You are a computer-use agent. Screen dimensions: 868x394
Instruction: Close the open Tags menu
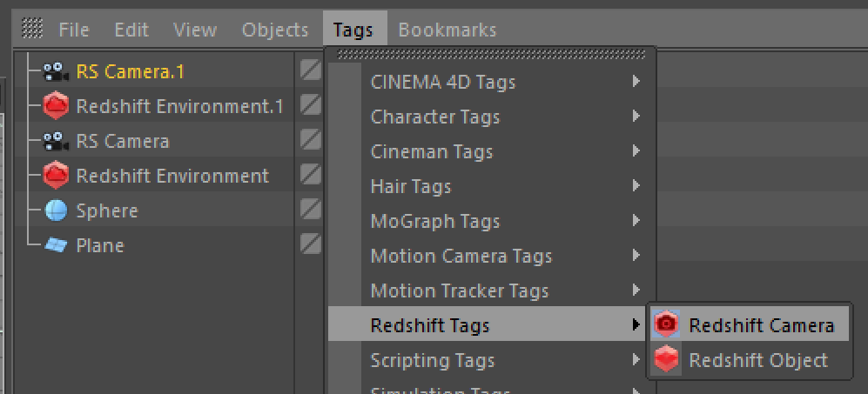(x=353, y=30)
